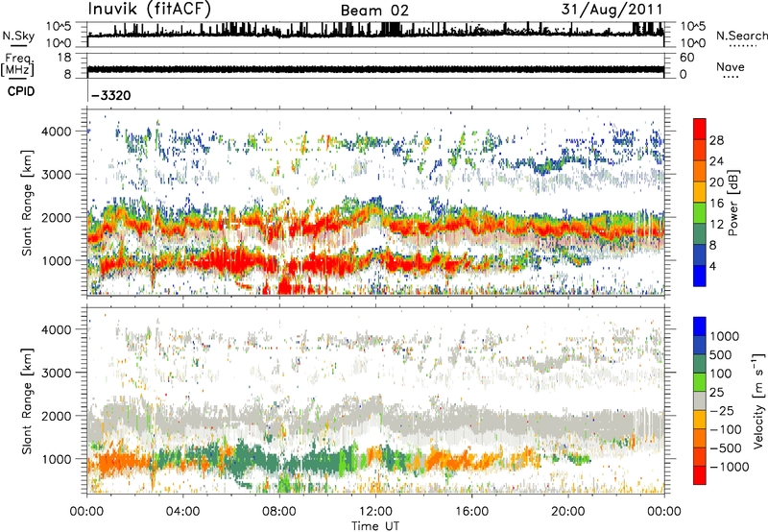Click the Slant Range title of velocity panel
Image resolution: width=768 pixels, height=532 pixels.
27,400
